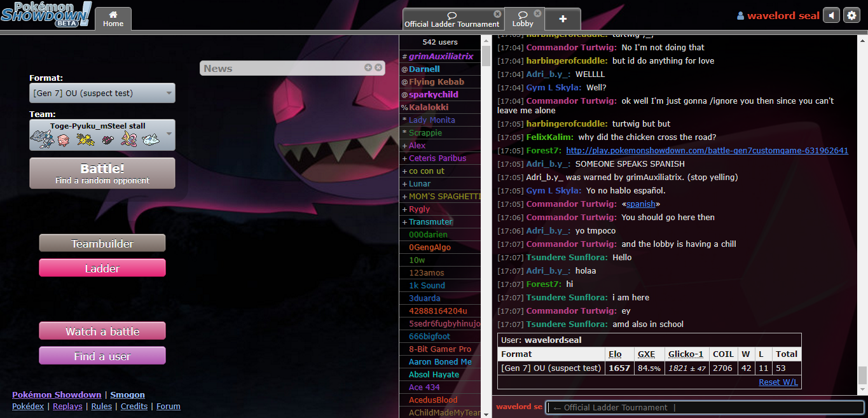Select 0GengAlgo in the user list
Viewport: 868px width, 418px height.
click(440, 247)
